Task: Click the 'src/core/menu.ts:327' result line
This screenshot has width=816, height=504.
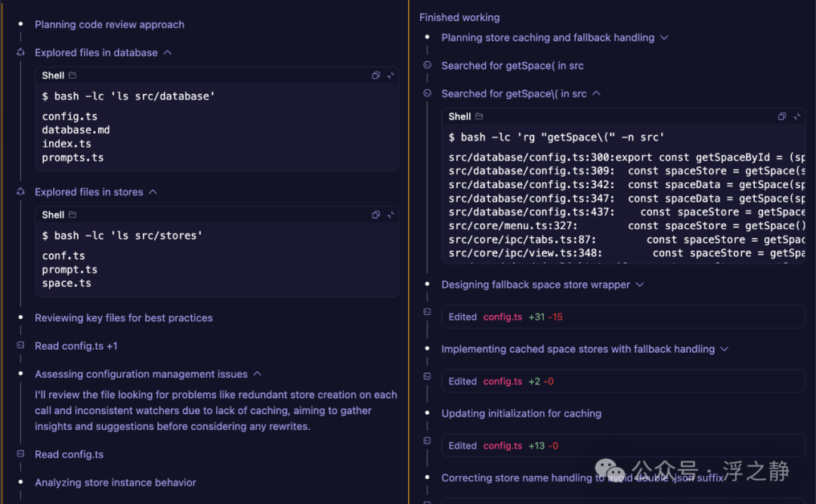Action: (x=627, y=226)
